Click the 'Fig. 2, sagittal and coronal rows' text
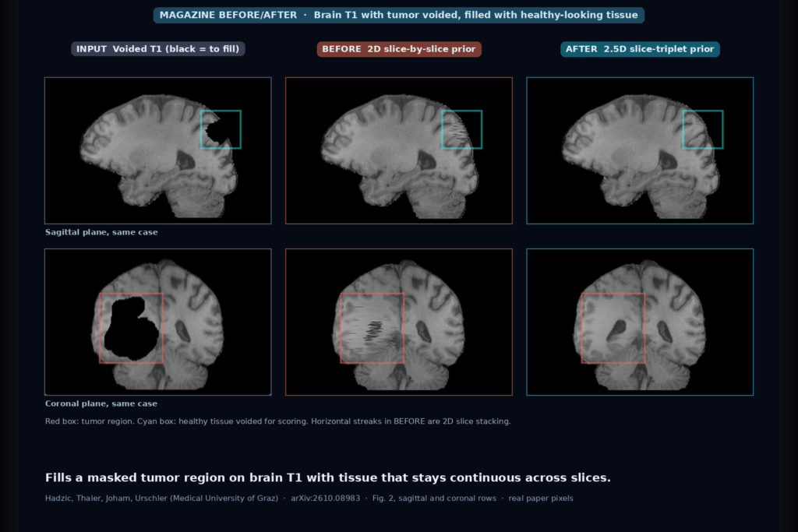Screen dimensions: 798x532 tap(434, 498)
